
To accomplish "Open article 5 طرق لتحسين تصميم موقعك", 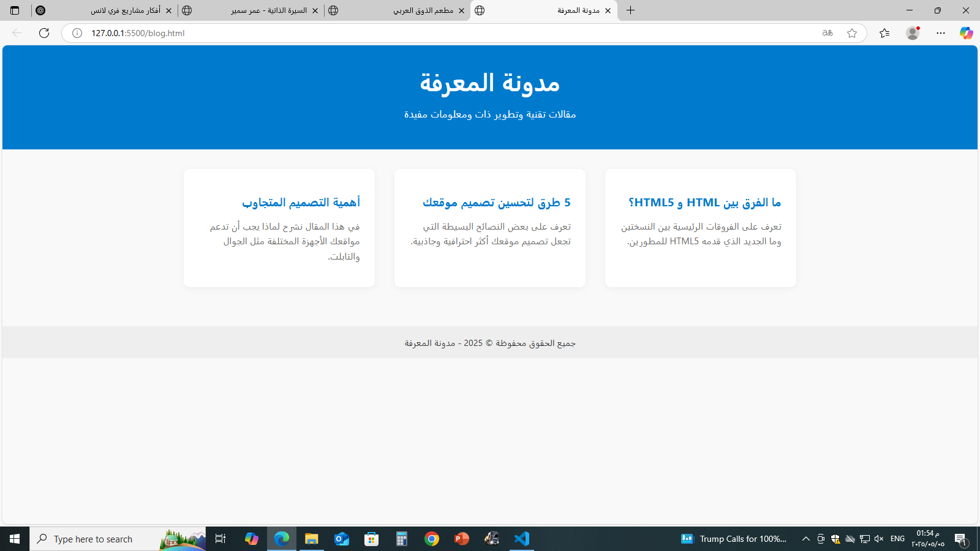I will click(497, 202).
